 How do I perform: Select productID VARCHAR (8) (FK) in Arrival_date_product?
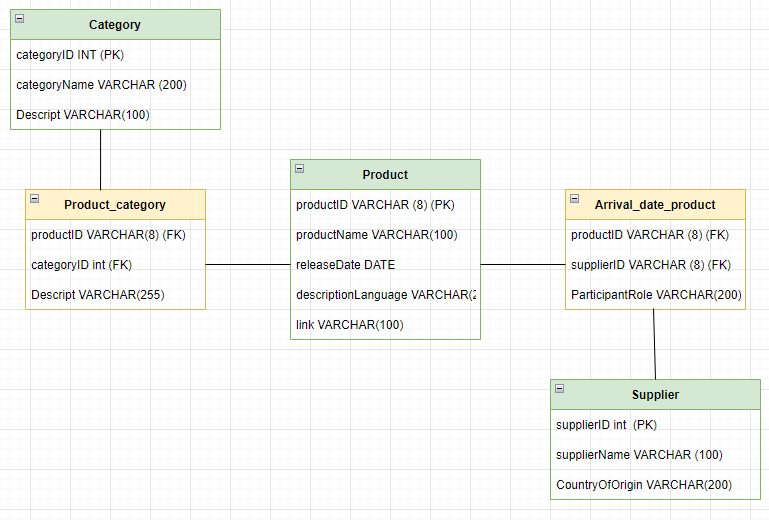point(655,235)
